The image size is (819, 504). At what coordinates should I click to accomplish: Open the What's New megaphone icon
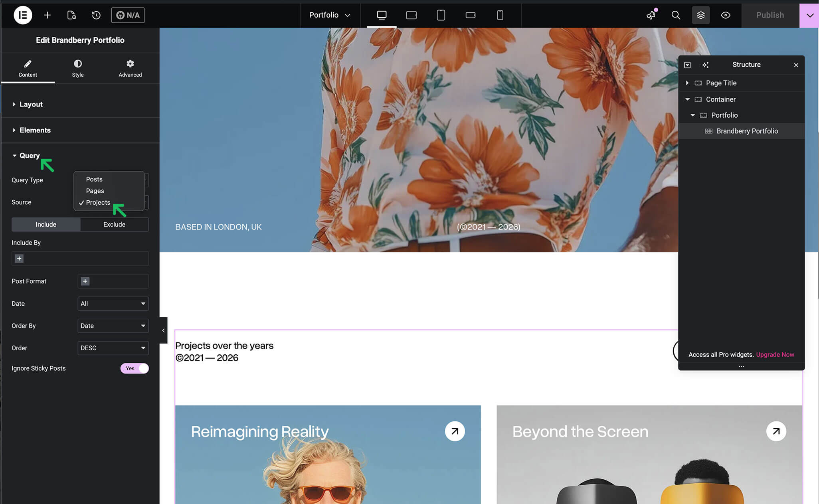[x=651, y=15]
